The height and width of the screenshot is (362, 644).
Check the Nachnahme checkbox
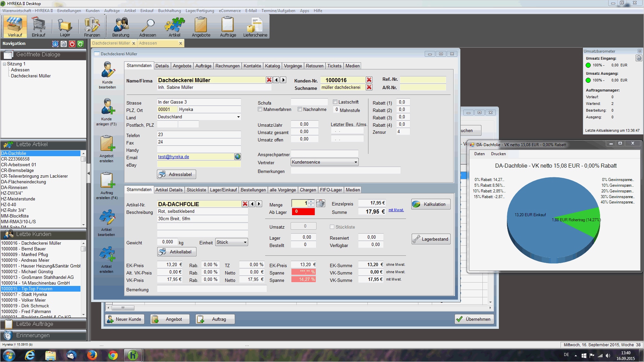[x=300, y=109]
